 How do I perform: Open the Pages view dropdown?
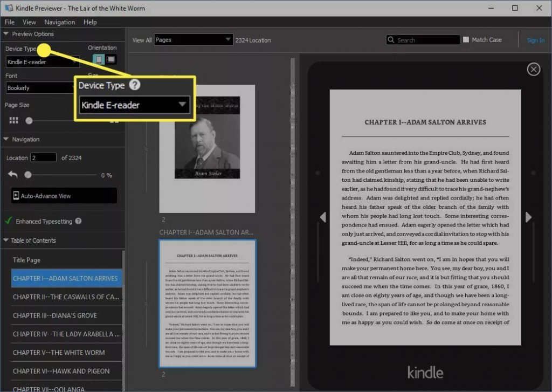[194, 40]
